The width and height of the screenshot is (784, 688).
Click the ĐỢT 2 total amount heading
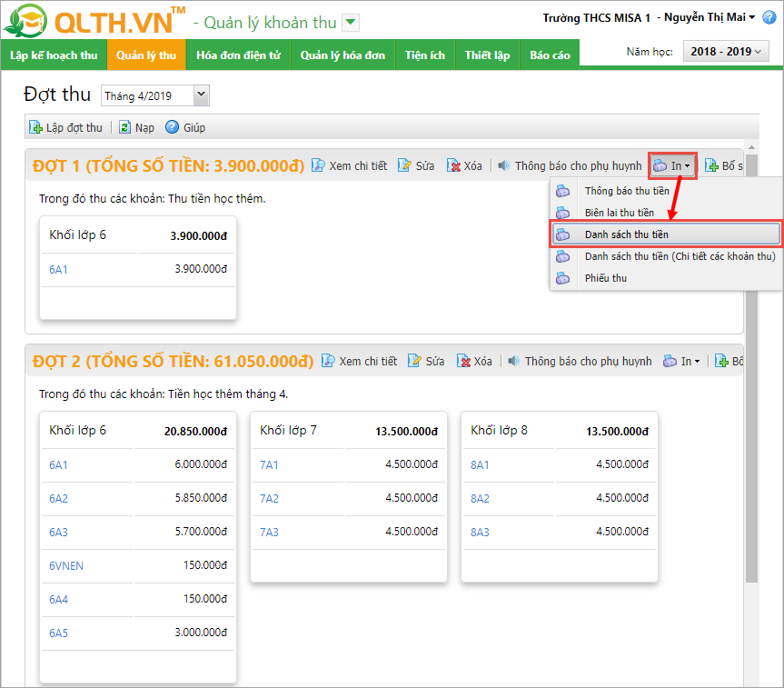pyautogui.click(x=173, y=361)
